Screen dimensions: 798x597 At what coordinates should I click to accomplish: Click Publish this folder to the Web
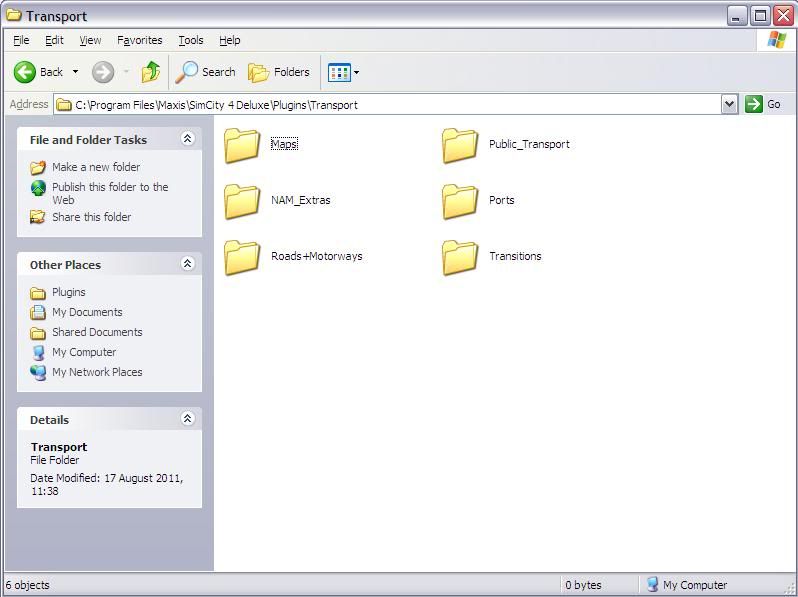click(110, 193)
